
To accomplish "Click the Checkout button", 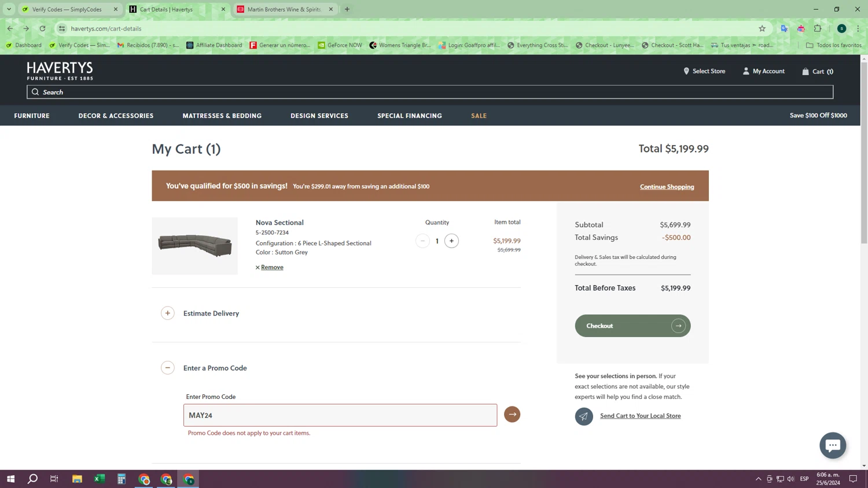I will point(632,326).
